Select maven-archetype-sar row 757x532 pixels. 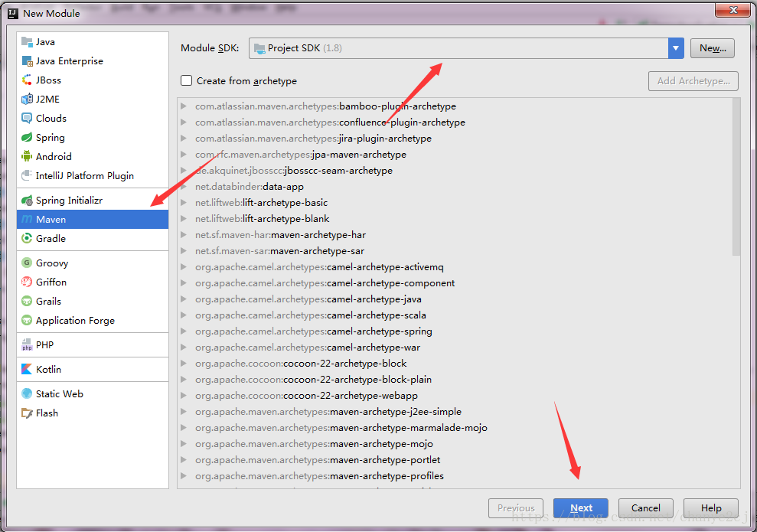pos(455,251)
